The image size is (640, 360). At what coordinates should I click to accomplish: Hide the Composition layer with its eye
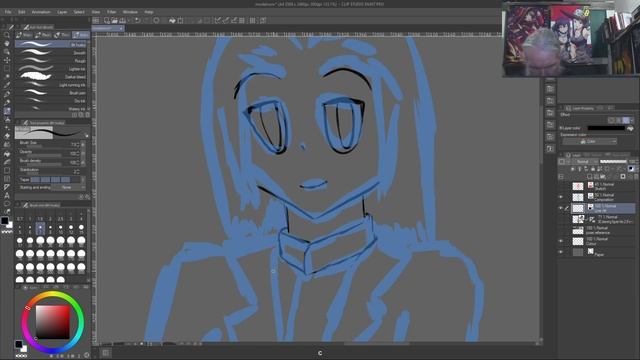pyautogui.click(x=561, y=197)
